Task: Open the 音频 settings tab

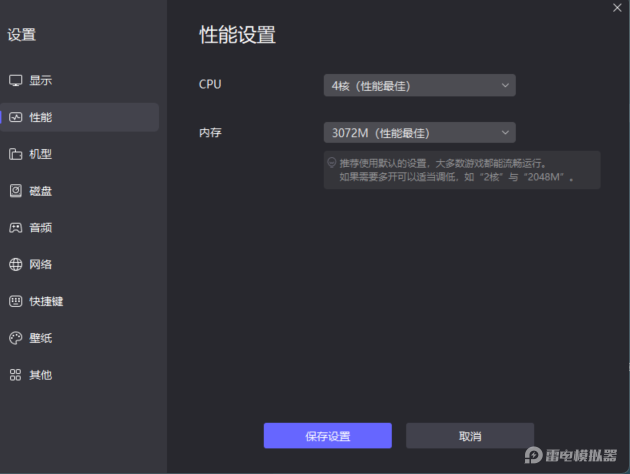Action: (80, 228)
